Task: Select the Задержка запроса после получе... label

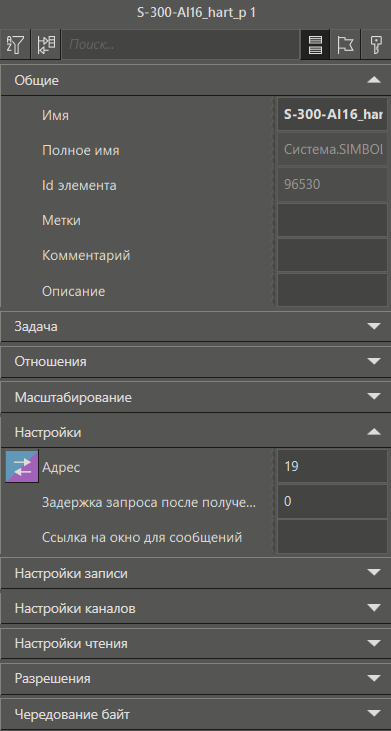Action: (x=149, y=502)
